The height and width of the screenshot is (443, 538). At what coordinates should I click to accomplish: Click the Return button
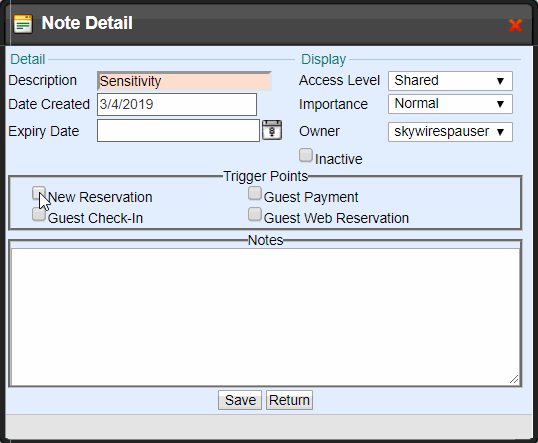point(289,400)
